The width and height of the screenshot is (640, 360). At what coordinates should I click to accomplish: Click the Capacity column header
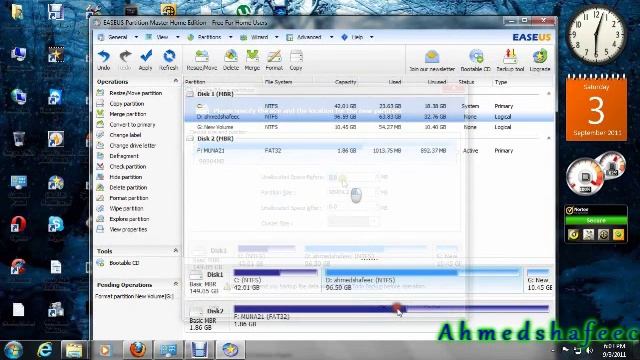click(345, 82)
